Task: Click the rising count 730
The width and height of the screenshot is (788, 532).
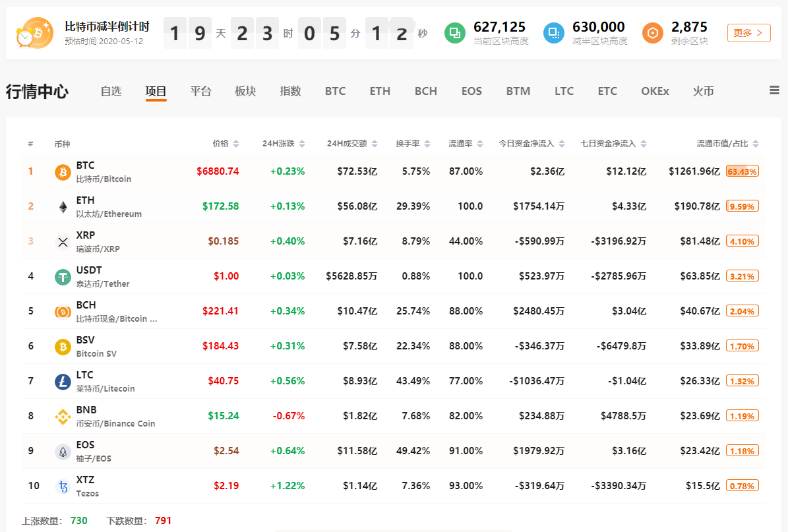Action: pos(79,520)
